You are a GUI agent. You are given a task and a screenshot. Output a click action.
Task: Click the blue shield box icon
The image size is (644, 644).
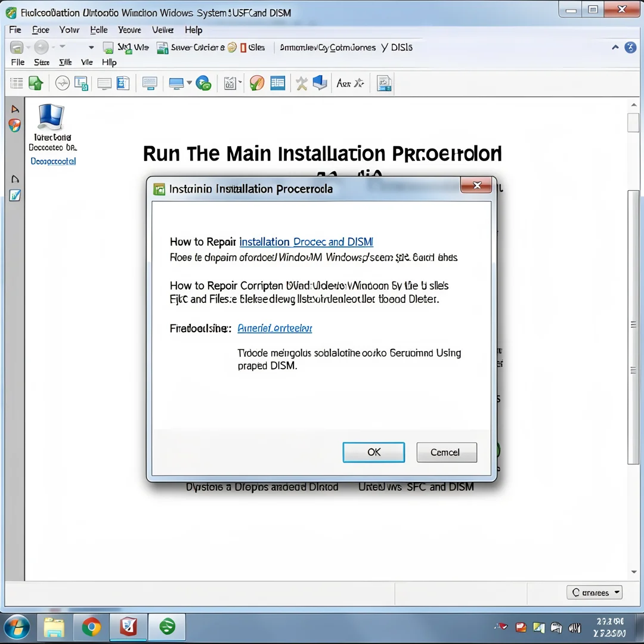[320, 83]
